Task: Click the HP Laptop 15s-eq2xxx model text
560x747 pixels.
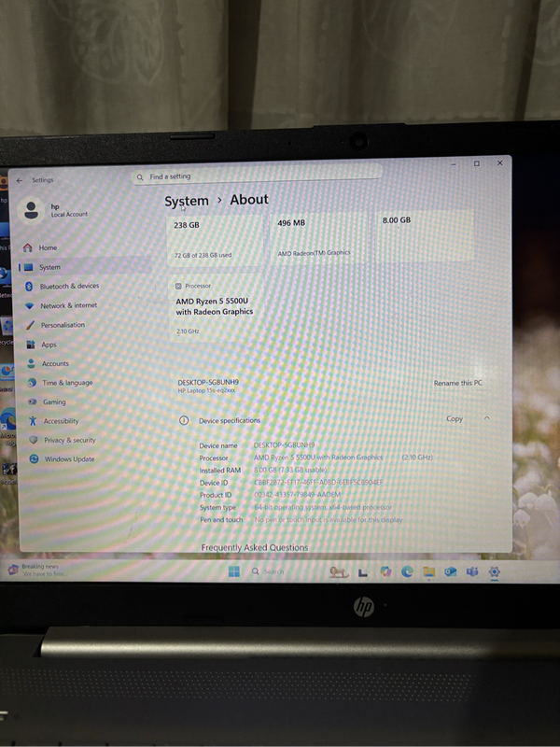Action: [x=206, y=390]
